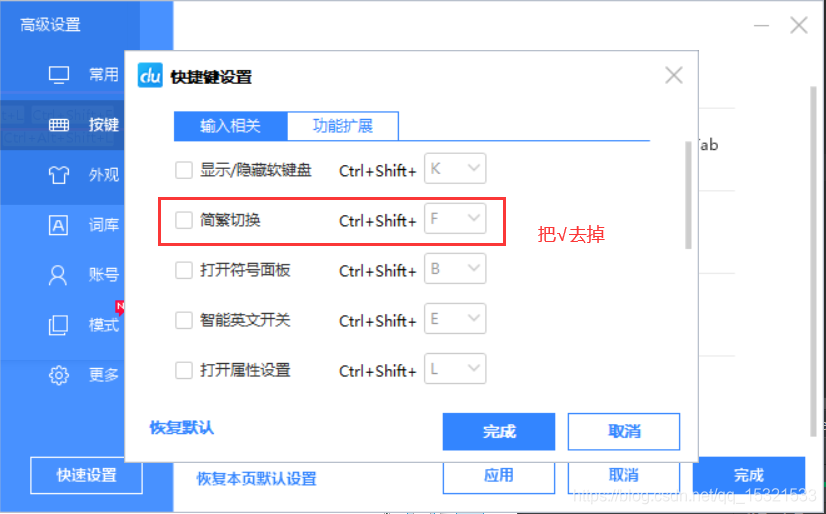This screenshot has height=514, width=826.
Task: Enable the 显示/隐藏软键盘 checkbox
Action: (184, 170)
